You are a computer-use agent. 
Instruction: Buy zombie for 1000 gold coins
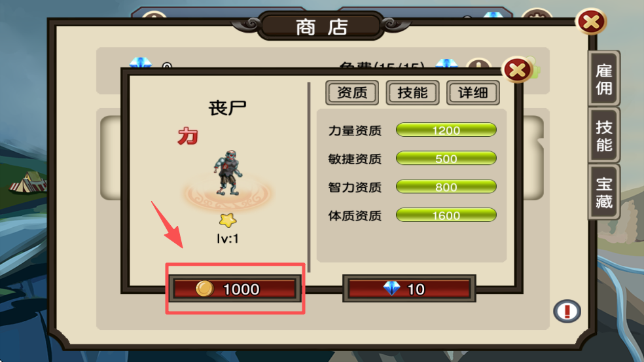(235, 289)
